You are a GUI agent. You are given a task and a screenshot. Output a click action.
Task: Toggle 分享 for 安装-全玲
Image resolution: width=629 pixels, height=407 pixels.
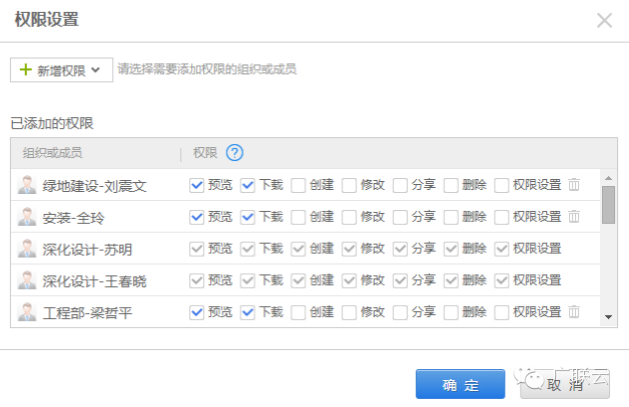coord(399,217)
